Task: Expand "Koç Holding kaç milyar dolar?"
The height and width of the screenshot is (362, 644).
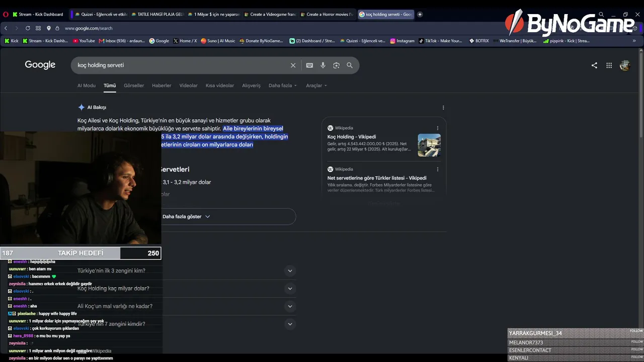Action: [x=290, y=289]
